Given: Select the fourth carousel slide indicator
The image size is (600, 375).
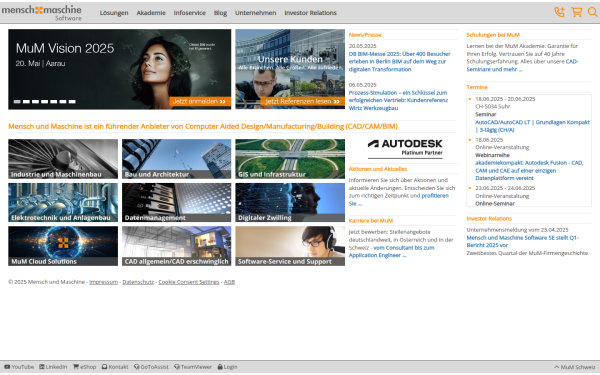Looking at the screenshot, I should click(44, 101).
